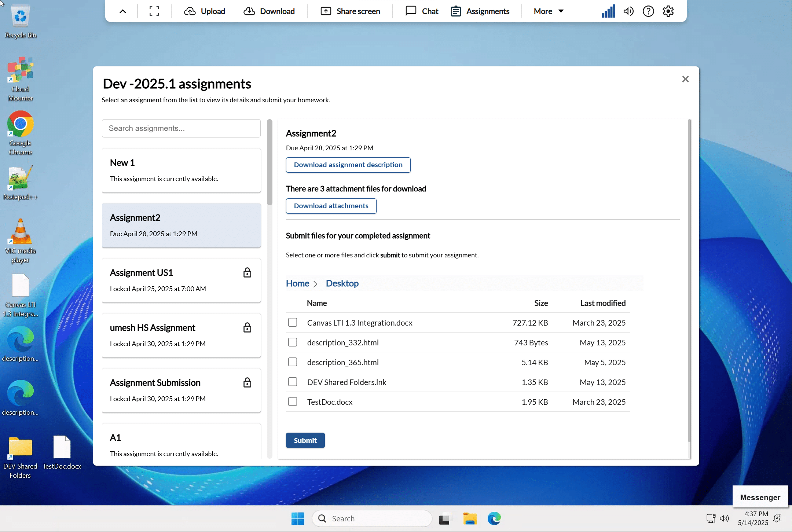The width and height of the screenshot is (792, 532).
Task: Launch Google Chrome from the desktop
Action: click(x=20, y=124)
